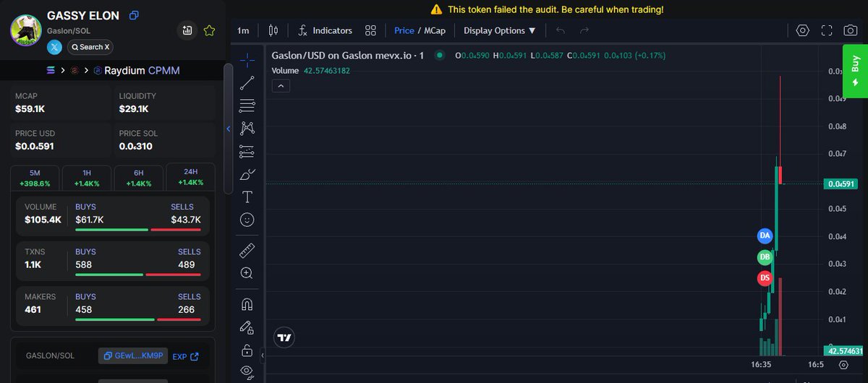Select the 5M stats period tab
This screenshot has width=868, height=383.
pyautogui.click(x=35, y=178)
